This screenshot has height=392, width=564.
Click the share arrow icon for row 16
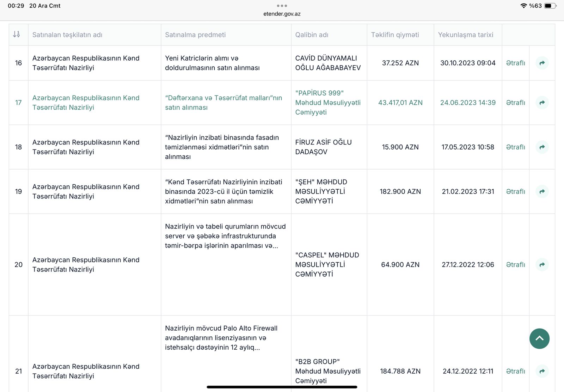pos(542,63)
